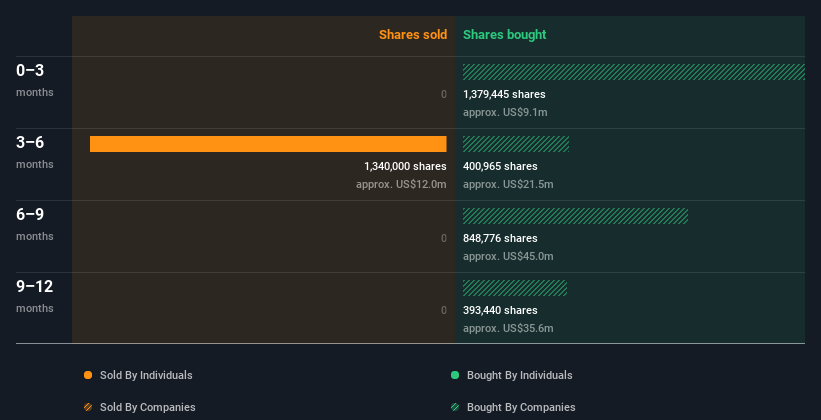Click the 1,379,445 shares value
This screenshot has height=420, width=821.
coord(504,94)
